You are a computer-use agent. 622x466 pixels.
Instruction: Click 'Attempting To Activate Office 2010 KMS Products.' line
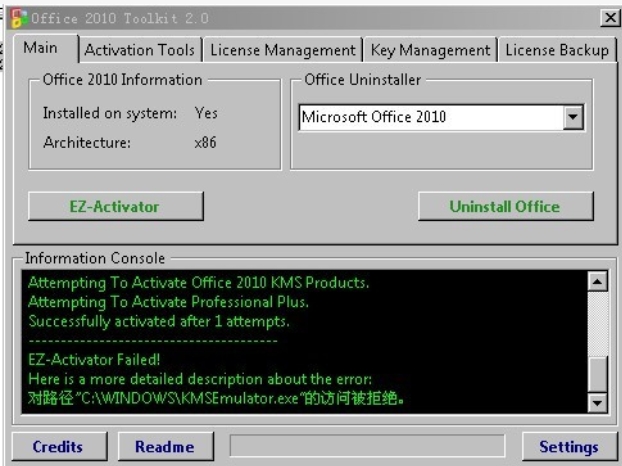[199, 283]
